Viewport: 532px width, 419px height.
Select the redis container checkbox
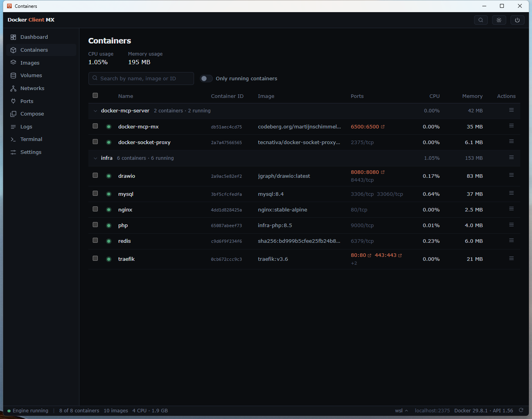point(95,240)
